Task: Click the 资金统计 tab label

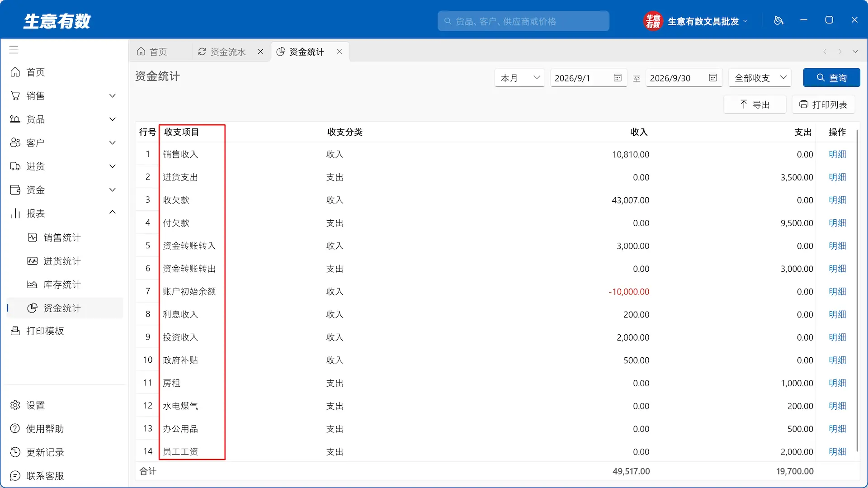Action: [307, 52]
